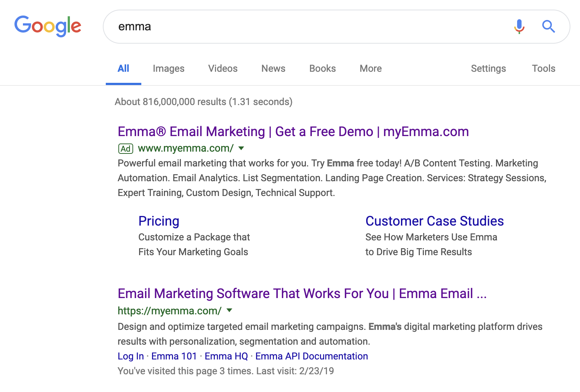Open the Settings menu
This screenshot has height=392, width=580.
click(x=488, y=68)
